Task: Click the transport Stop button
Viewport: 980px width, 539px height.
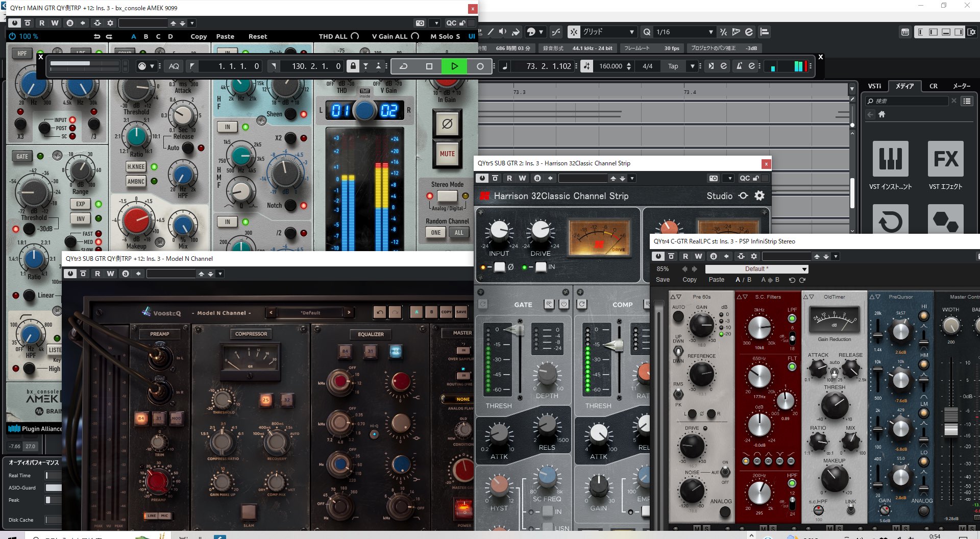Action: click(x=429, y=66)
